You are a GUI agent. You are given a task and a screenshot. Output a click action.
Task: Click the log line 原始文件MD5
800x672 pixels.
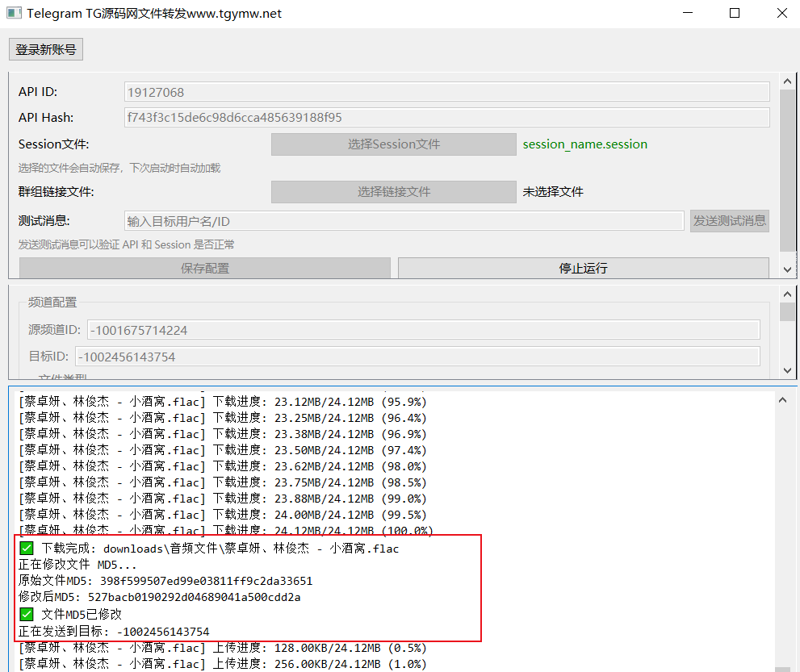click(165, 581)
